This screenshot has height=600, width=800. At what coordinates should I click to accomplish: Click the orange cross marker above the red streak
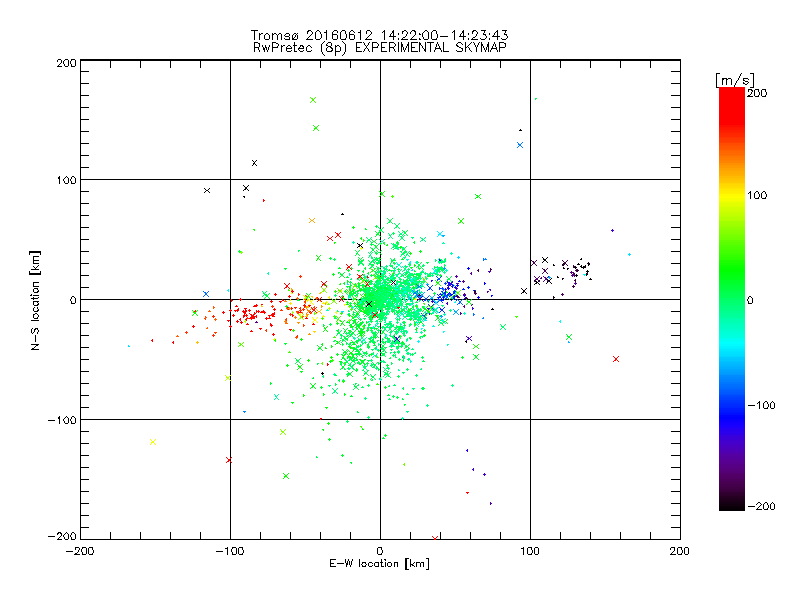[x=312, y=220]
